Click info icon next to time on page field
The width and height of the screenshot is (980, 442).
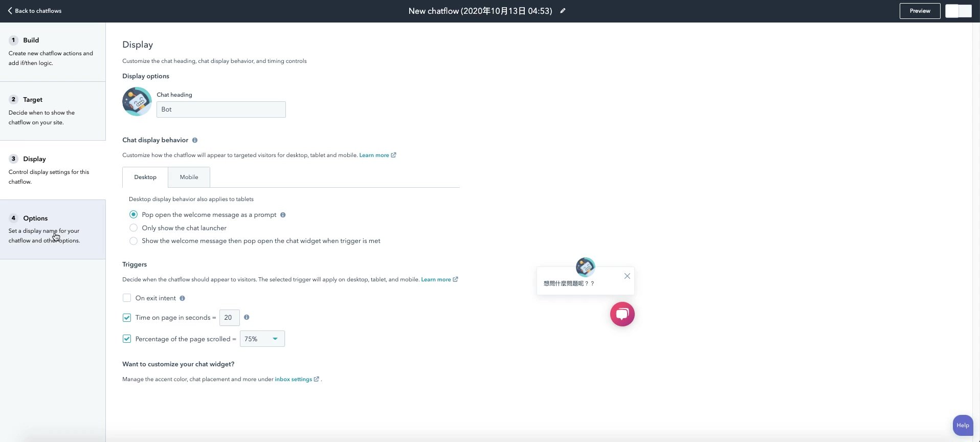point(247,317)
